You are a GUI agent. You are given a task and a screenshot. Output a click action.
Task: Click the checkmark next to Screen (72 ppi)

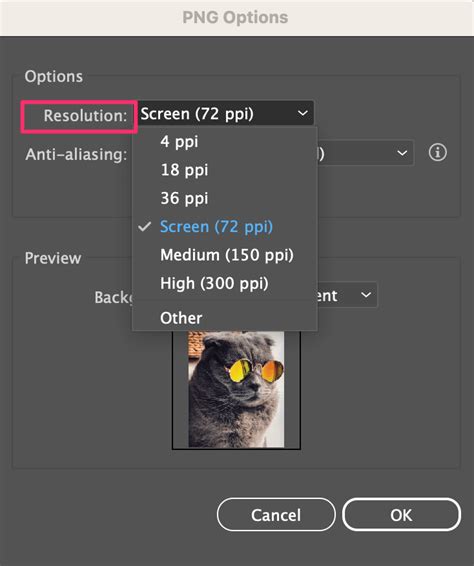pos(144,227)
